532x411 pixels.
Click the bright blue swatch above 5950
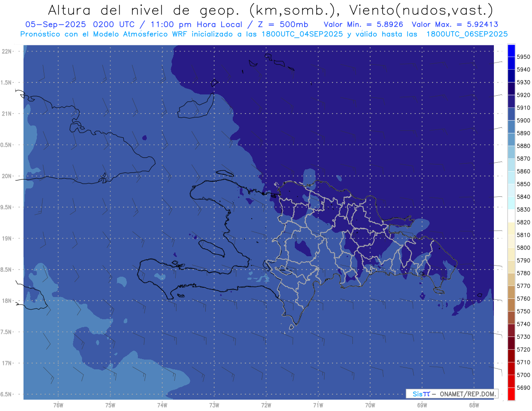[511, 51]
